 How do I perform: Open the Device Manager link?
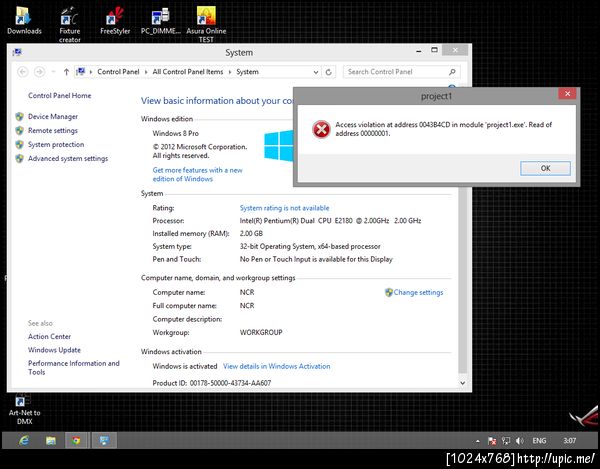pos(53,117)
